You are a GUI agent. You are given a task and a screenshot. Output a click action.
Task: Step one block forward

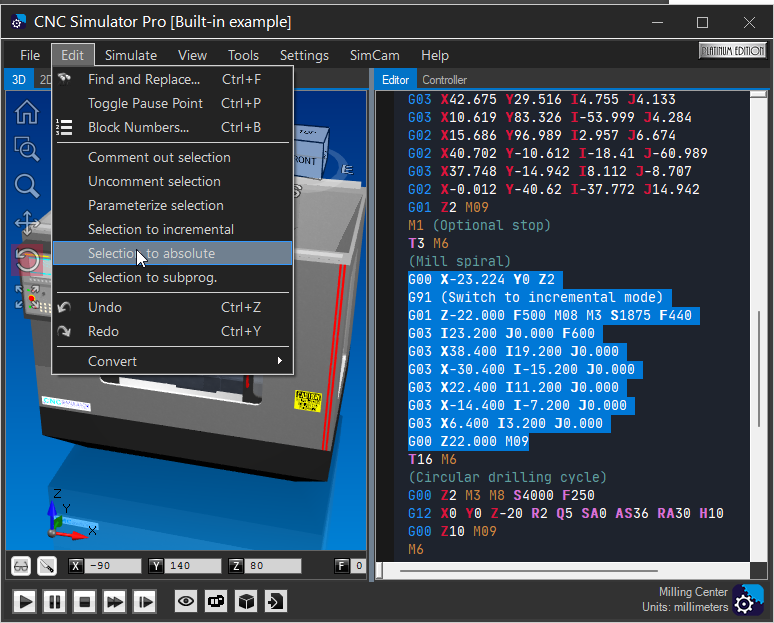click(145, 602)
